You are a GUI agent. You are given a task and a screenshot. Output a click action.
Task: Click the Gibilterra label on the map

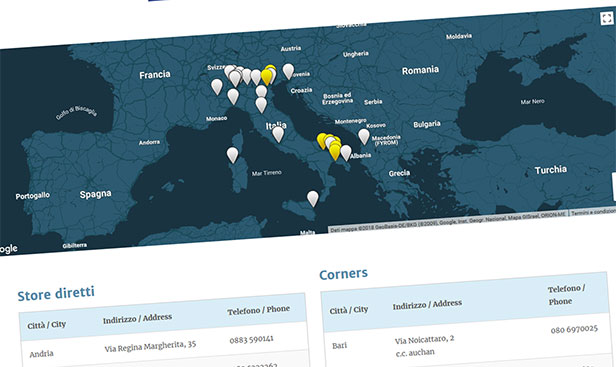(75, 246)
